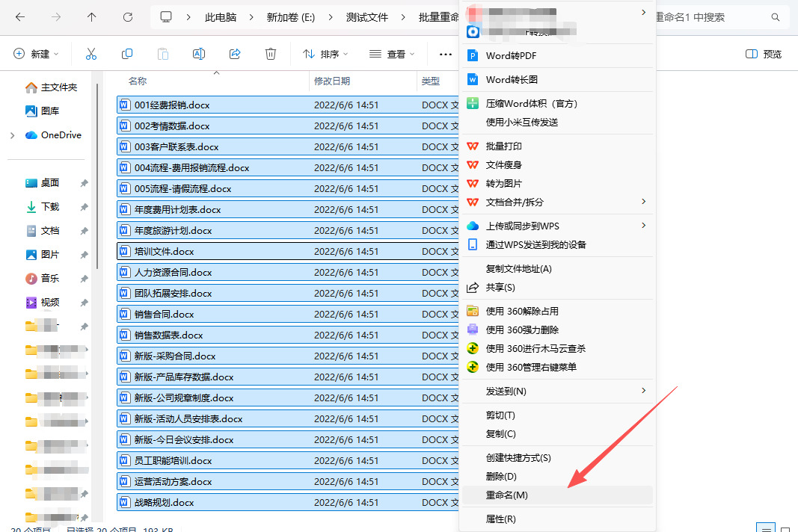Select Word转长图 menu entry
This screenshot has height=532, width=798.
557,79
